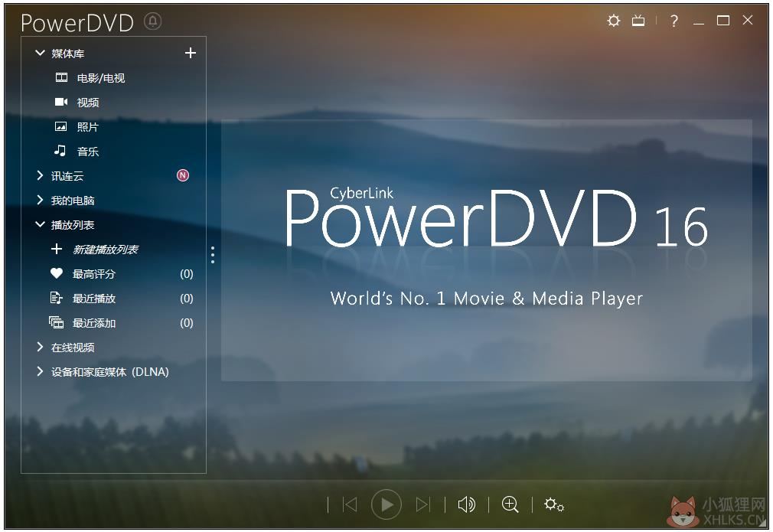The width and height of the screenshot is (773, 532).
Task: Expand the 讯连云 chevron
Action: click(x=40, y=175)
